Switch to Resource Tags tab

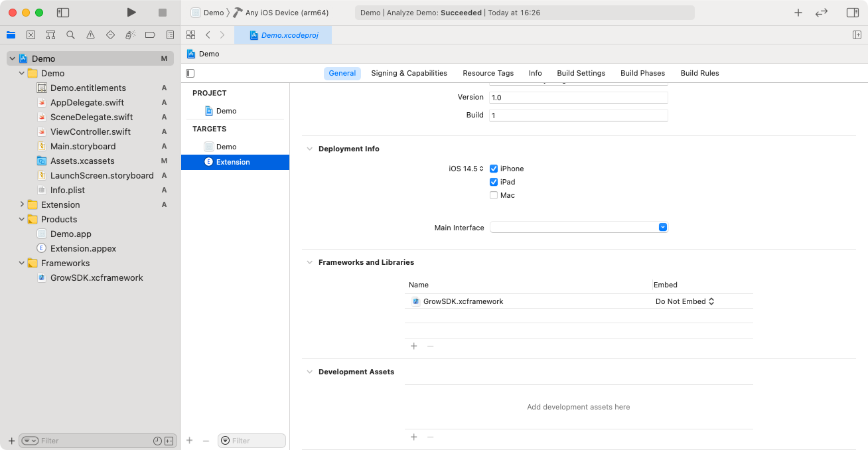pyautogui.click(x=488, y=73)
